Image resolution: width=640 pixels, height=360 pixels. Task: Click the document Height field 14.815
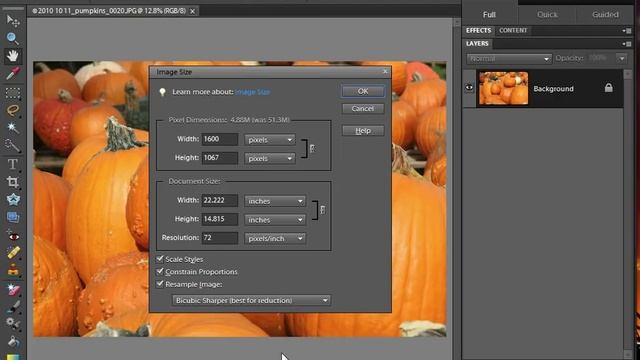click(220, 219)
